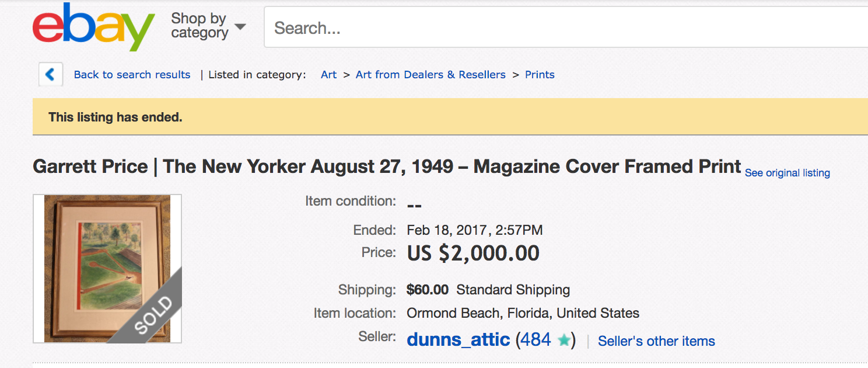The width and height of the screenshot is (868, 368).
Task: Click the arrow beside Shop by category
Action: click(240, 26)
